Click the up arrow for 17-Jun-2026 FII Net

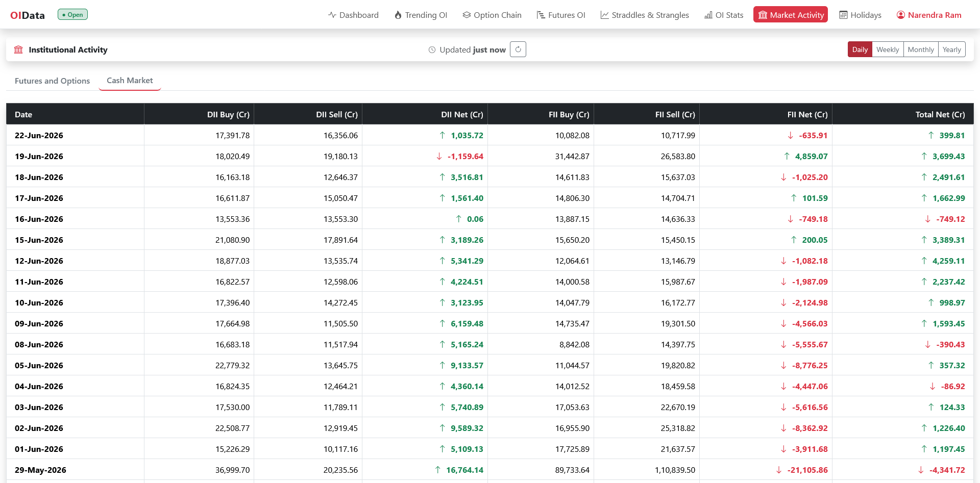794,198
